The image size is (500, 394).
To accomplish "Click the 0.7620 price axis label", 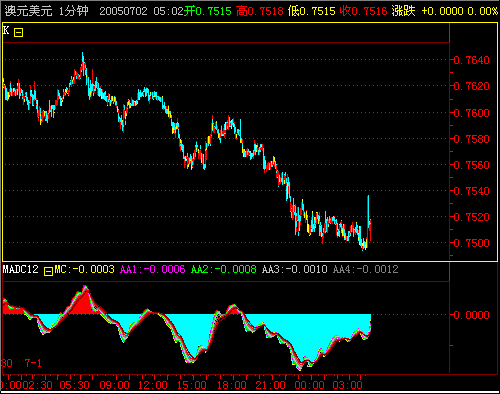I will tap(472, 86).
